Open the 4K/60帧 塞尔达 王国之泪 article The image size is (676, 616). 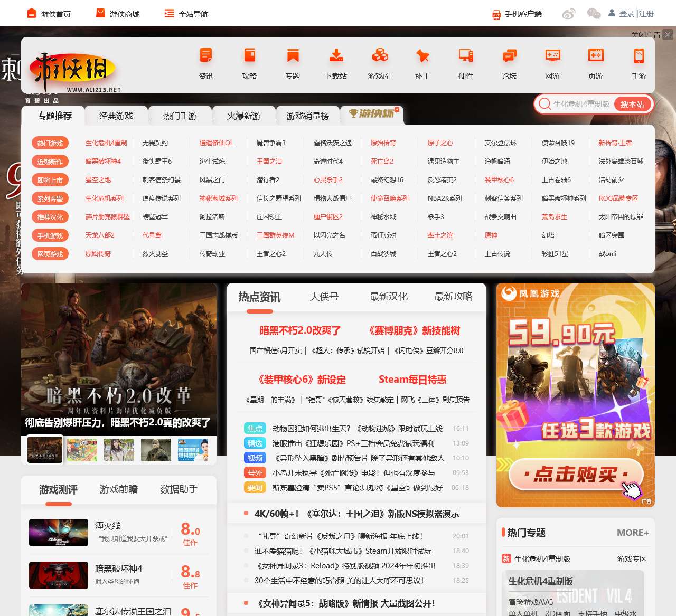point(356,514)
